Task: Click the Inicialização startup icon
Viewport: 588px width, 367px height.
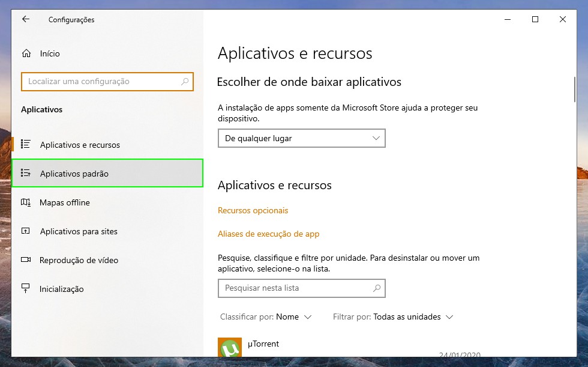Action: (x=25, y=288)
